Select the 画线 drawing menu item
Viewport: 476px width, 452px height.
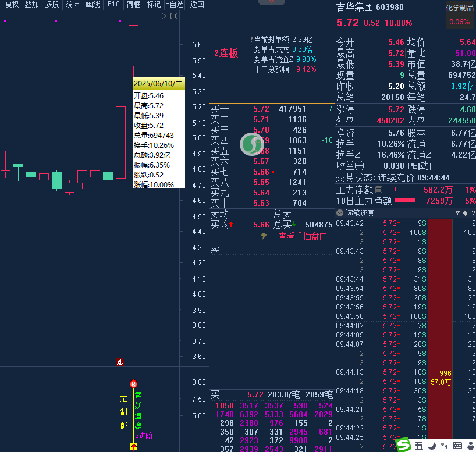coord(93,5)
